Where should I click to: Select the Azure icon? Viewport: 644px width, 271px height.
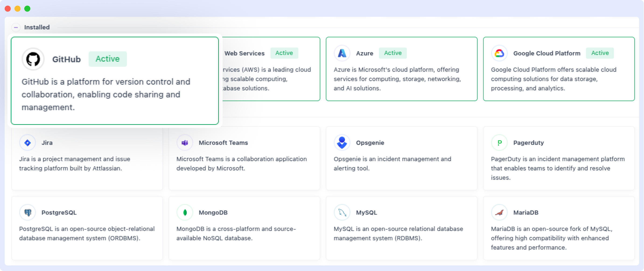342,53
